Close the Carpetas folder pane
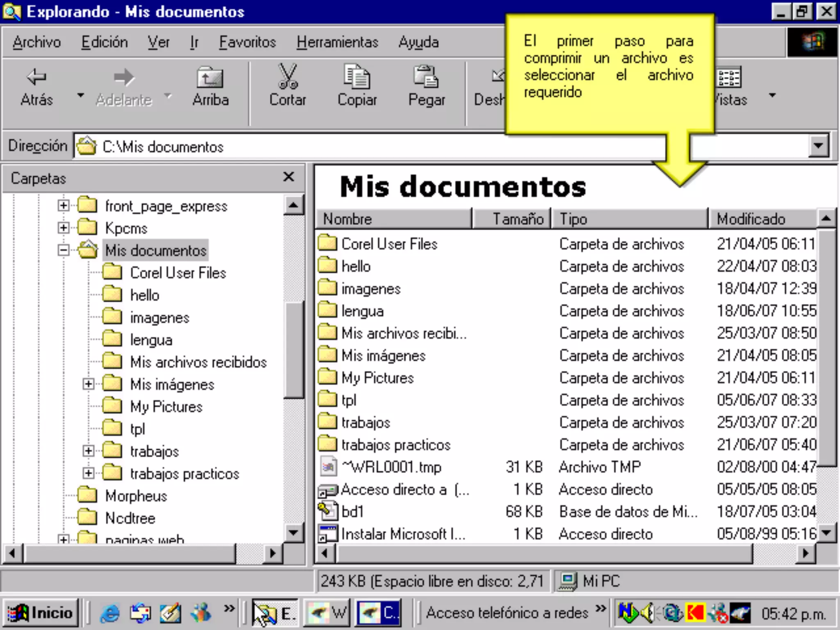 [x=289, y=177]
